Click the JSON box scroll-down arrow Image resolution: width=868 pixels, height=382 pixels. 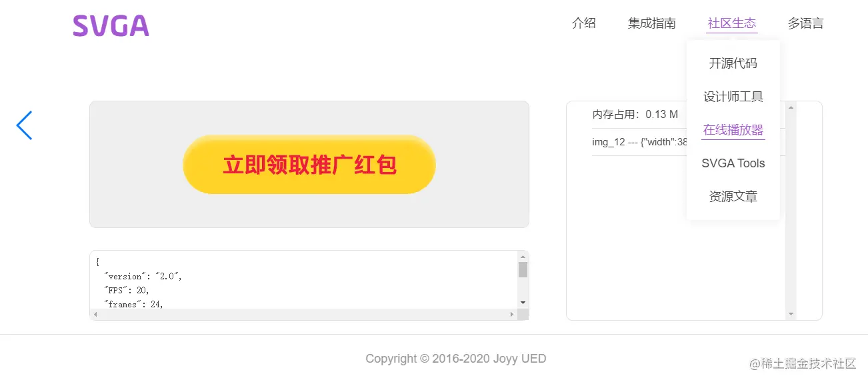coord(523,303)
